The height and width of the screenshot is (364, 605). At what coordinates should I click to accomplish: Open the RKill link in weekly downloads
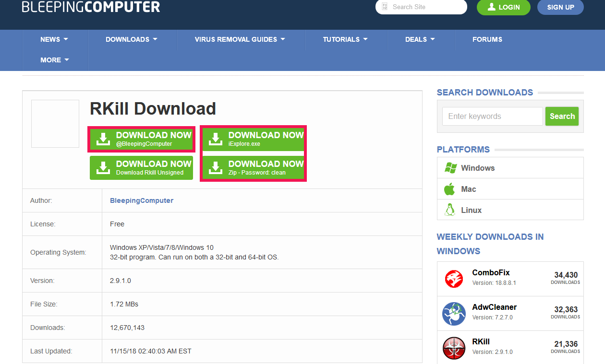point(481,341)
